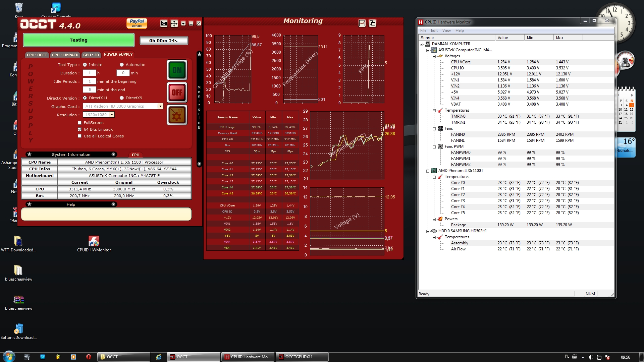Click the Value column header
This screenshot has width=644, height=362.
tap(510, 38)
